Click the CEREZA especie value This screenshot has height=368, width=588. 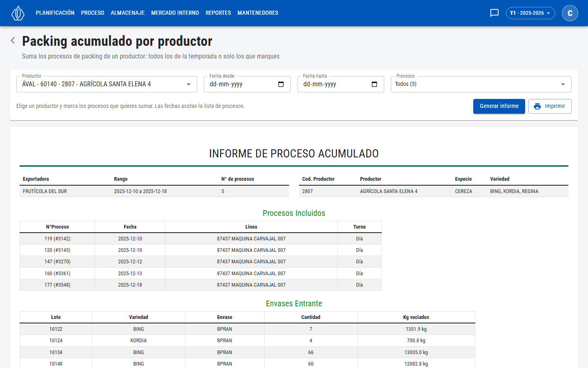tap(463, 191)
